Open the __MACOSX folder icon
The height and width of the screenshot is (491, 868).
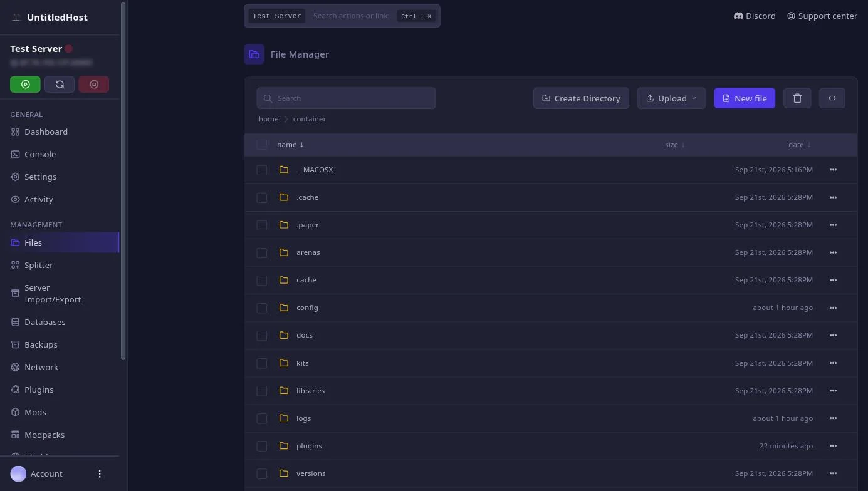(284, 170)
